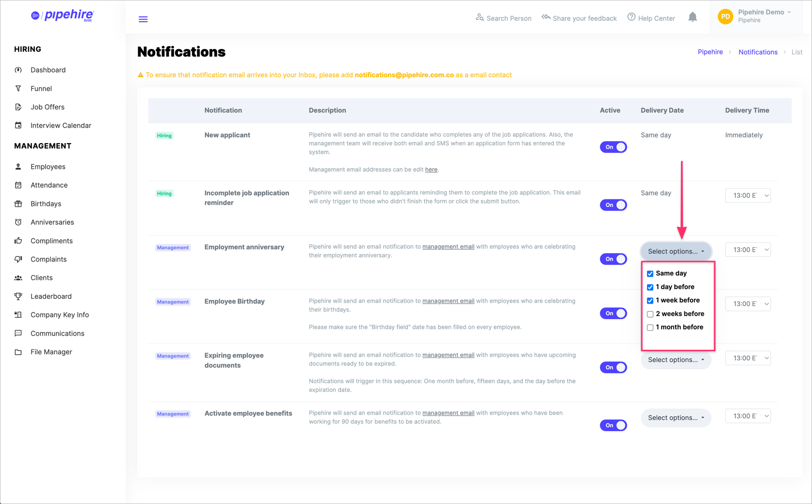The height and width of the screenshot is (504, 812).
Task: Click the Communications chat icon
Action: pos(18,333)
